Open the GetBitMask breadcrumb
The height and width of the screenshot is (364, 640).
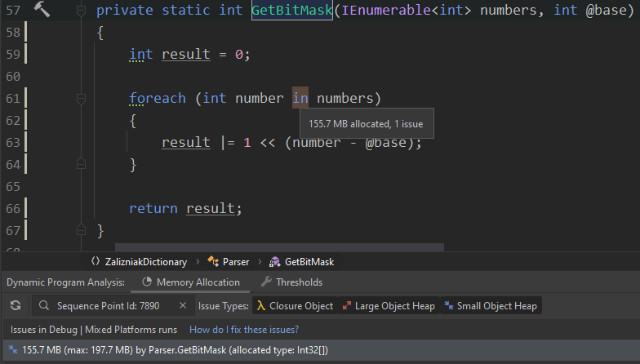[309, 262]
